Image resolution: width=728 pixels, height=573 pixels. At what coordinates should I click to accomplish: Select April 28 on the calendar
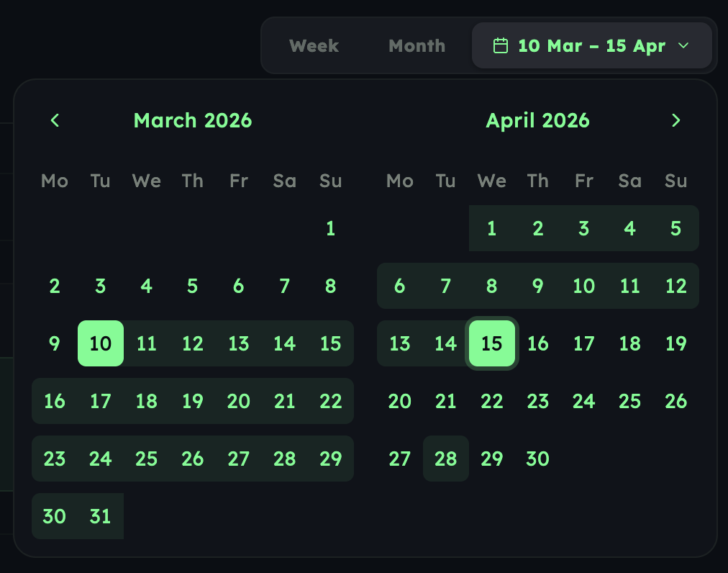tap(445, 459)
